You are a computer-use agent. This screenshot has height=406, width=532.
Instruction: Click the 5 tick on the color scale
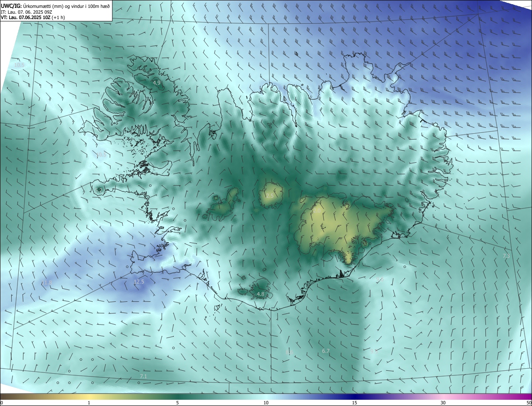point(177,403)
